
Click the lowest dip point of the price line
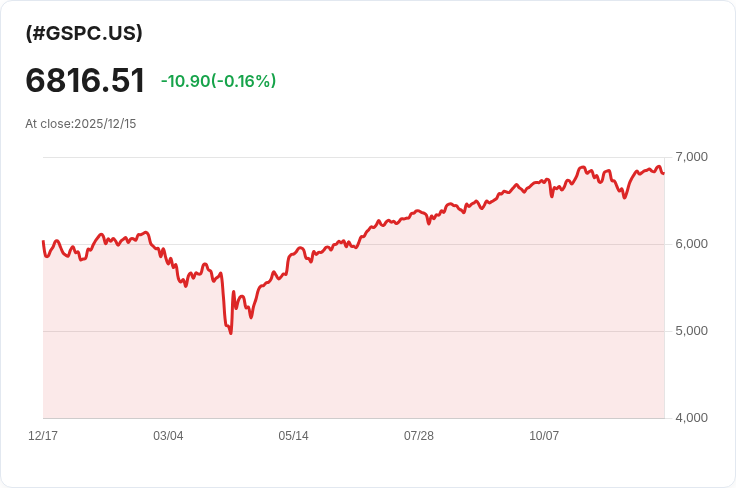point(231,333)
